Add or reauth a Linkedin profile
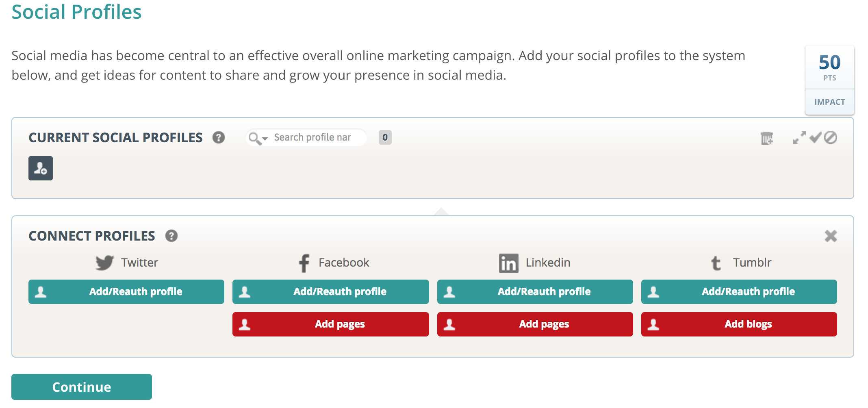The image size is (868, 408). pyautogui.click(x=535, y=292)
